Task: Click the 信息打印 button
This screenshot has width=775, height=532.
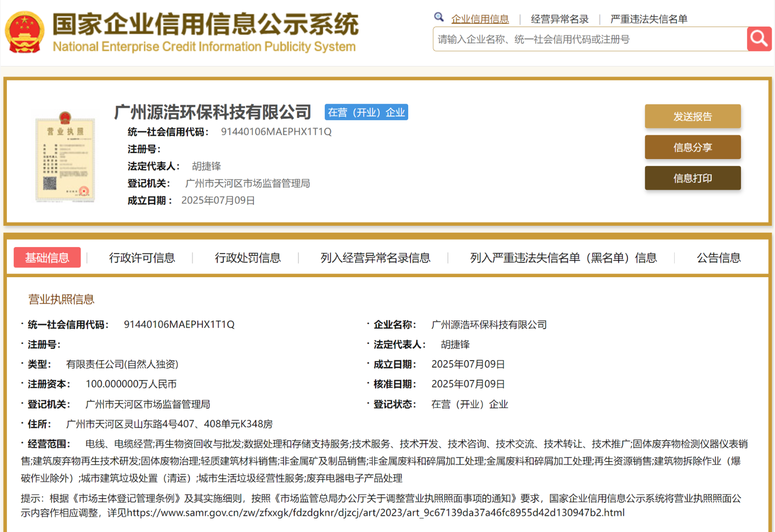Action: [692, 178]
